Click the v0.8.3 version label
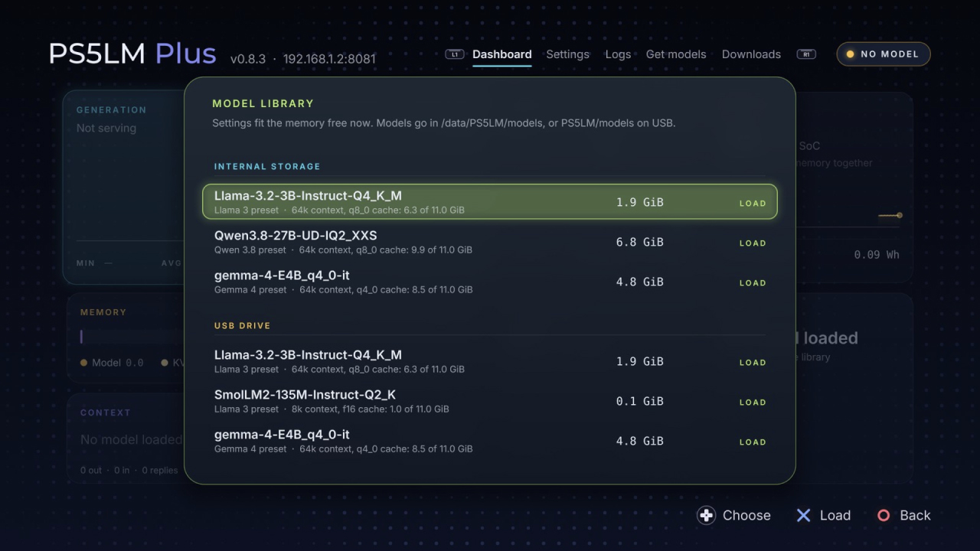The image size is (980, 551). coord(248,59)
